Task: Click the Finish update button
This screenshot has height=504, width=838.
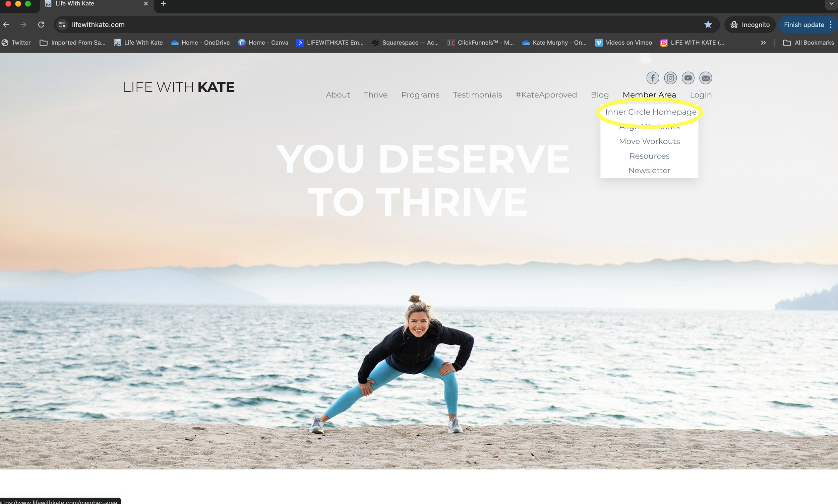Action: 803,24
